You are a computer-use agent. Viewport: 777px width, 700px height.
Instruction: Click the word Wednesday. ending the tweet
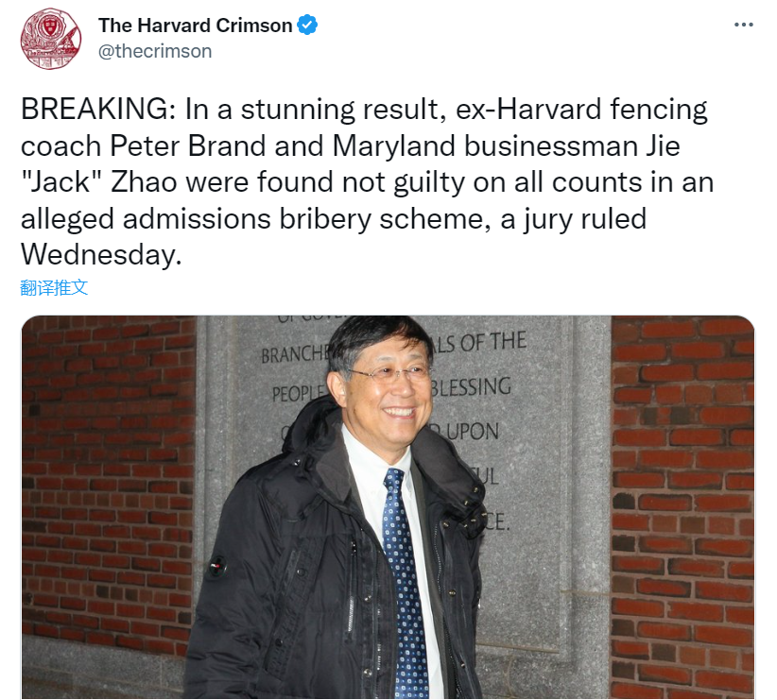coord(101,255)
